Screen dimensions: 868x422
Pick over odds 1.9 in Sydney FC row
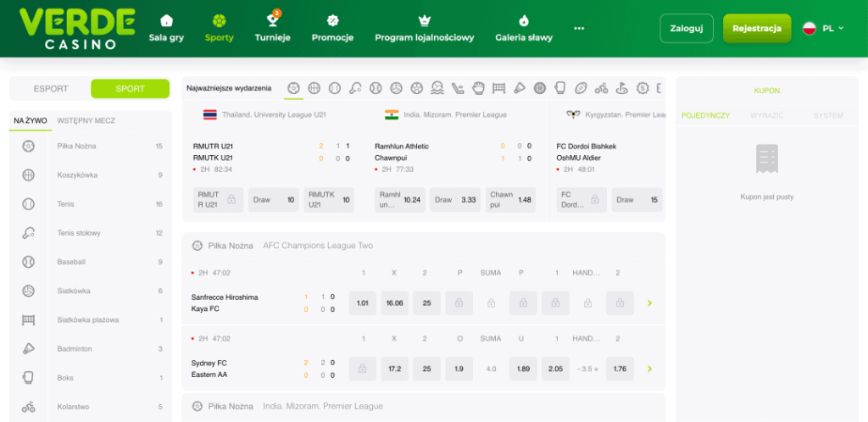pos(459,369)
